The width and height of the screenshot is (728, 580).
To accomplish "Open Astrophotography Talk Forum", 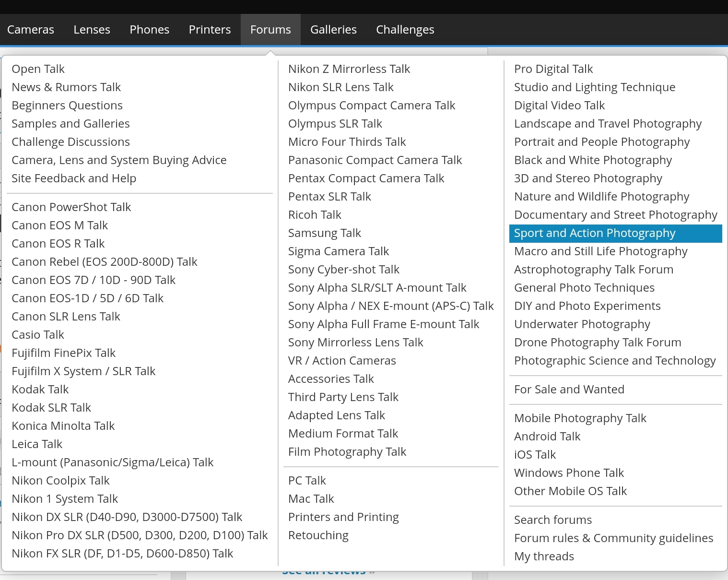I will [593, 270].
